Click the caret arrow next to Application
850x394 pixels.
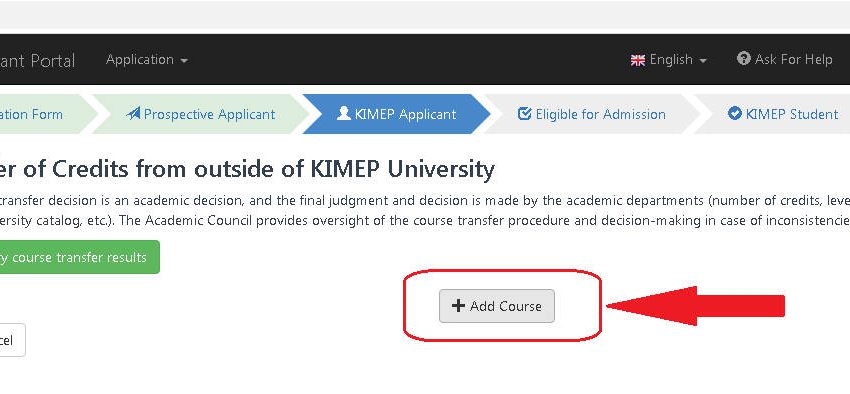pyautogui.click(x=184, y=61)
